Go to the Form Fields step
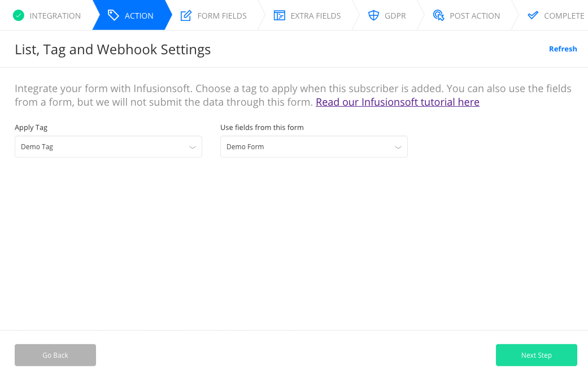 222,16
